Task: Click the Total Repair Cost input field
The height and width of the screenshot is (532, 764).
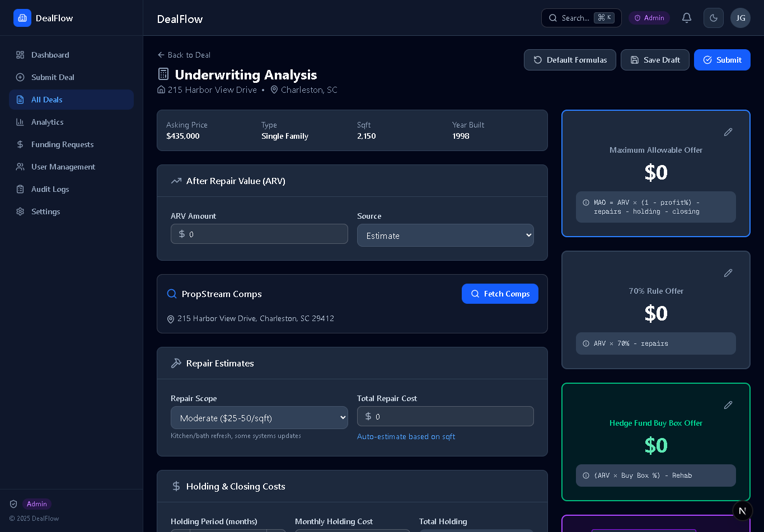Action: coord(445,416)
